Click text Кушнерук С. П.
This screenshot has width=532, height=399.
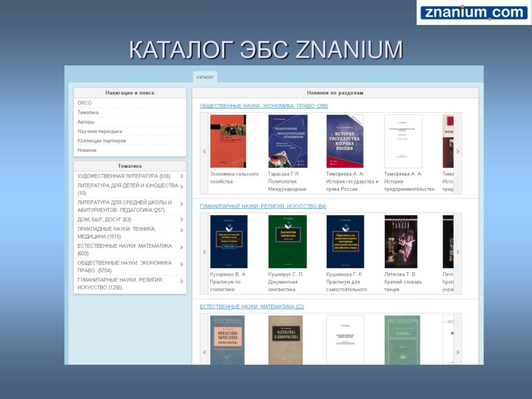285,274
